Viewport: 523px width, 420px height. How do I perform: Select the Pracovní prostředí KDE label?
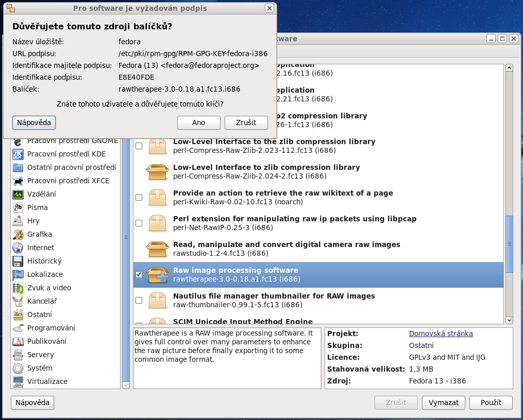coord(66,154)
